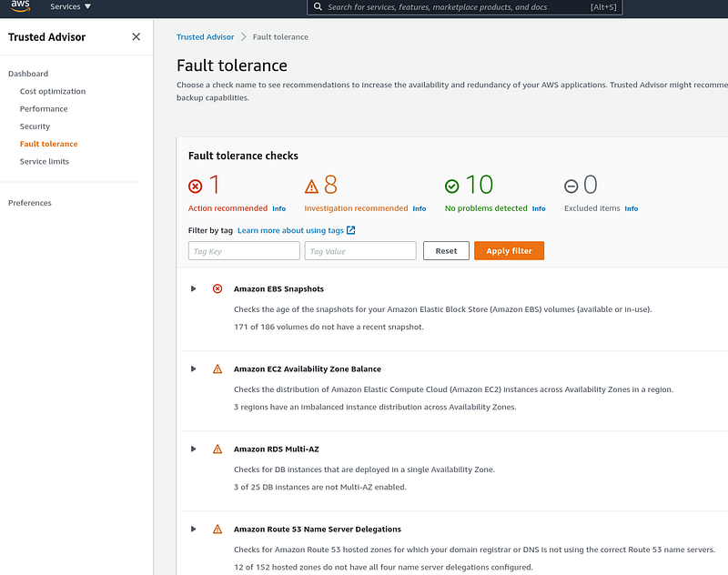Screen dimensions: 728x575
Task: Click warning icon for Route 53 Name Server Delegations
Action: tap(217, 530)
